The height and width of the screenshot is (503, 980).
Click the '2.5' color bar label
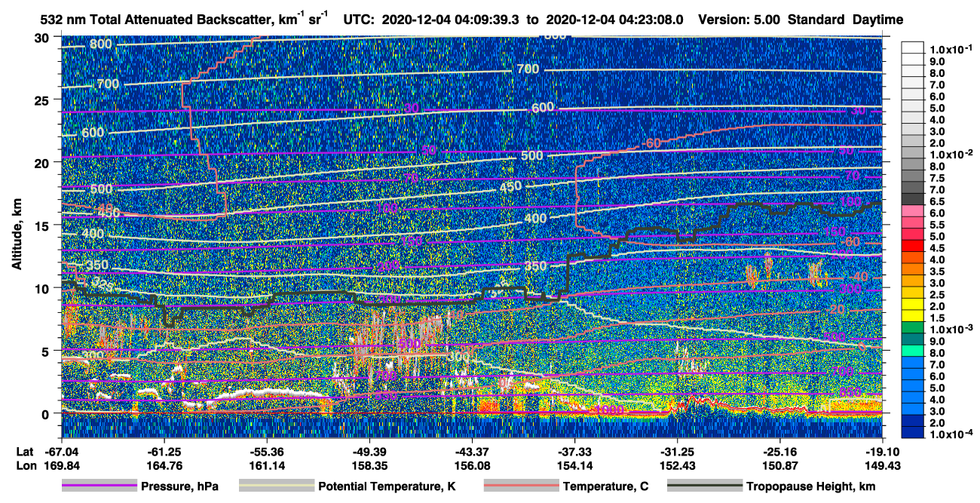pos(937,294)
